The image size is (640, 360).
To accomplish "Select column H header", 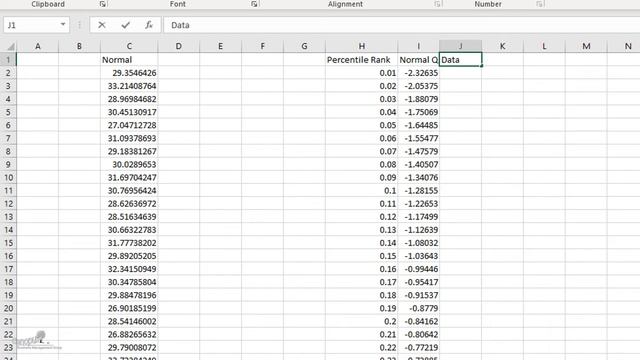I will (x=362, y=47).
